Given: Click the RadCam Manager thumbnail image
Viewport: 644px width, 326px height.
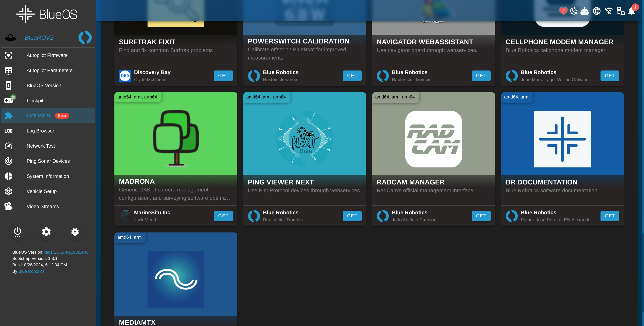Looking at the screenshot, I should 433,139.
